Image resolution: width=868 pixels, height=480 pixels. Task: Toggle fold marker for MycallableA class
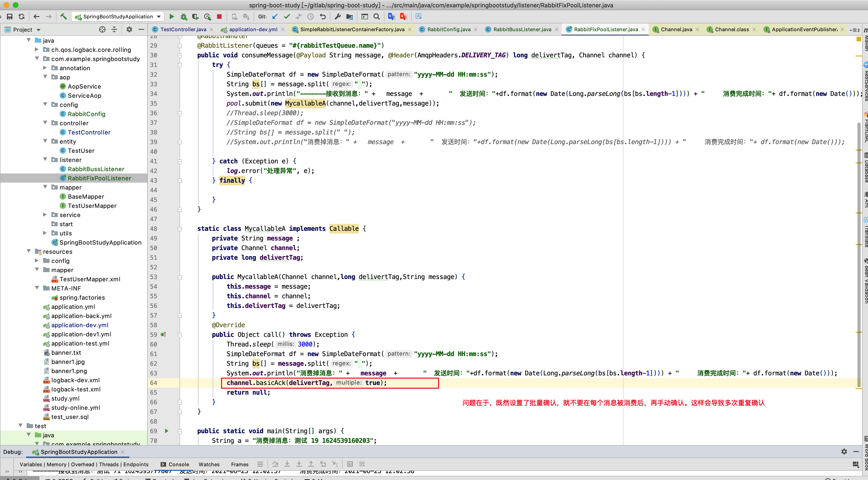coord(180,229)
